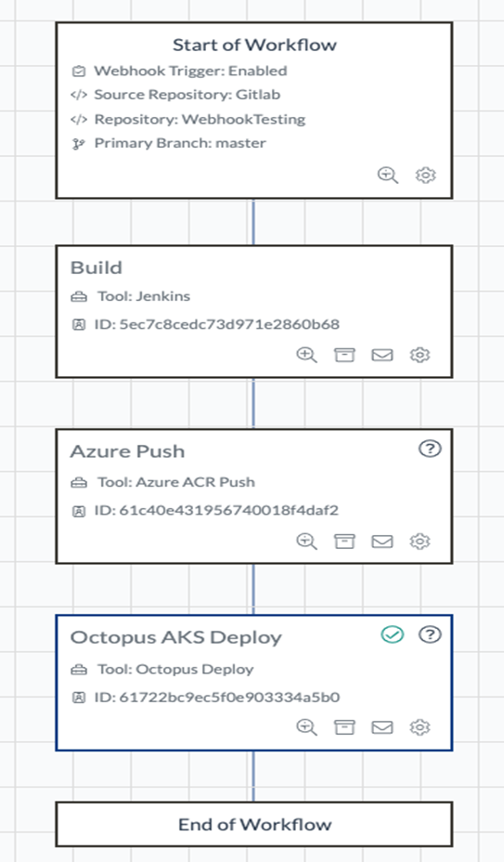View Octopus AKS Deploy details with the magnifier

(x=306, y=727)
